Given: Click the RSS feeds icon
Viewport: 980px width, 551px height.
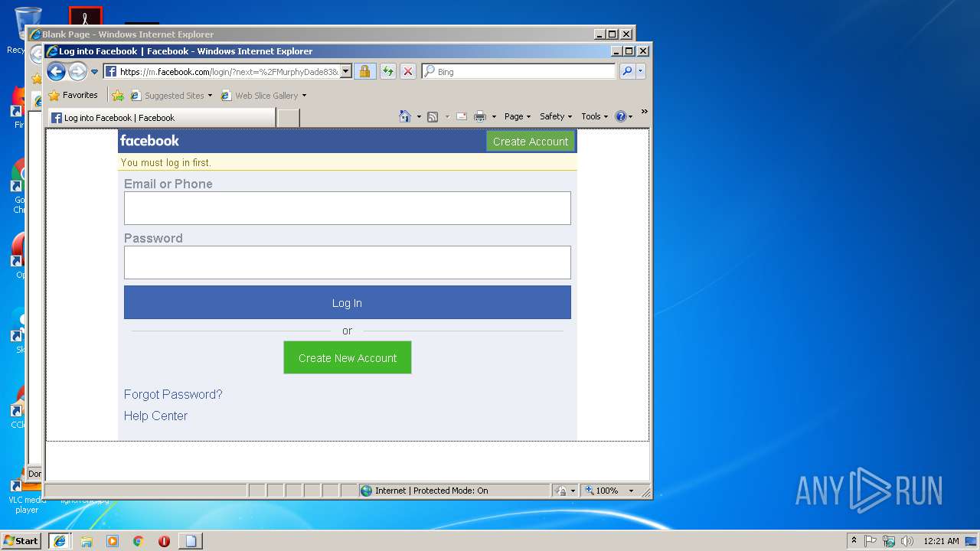Looking at the screenshot, I should [433, 116].
